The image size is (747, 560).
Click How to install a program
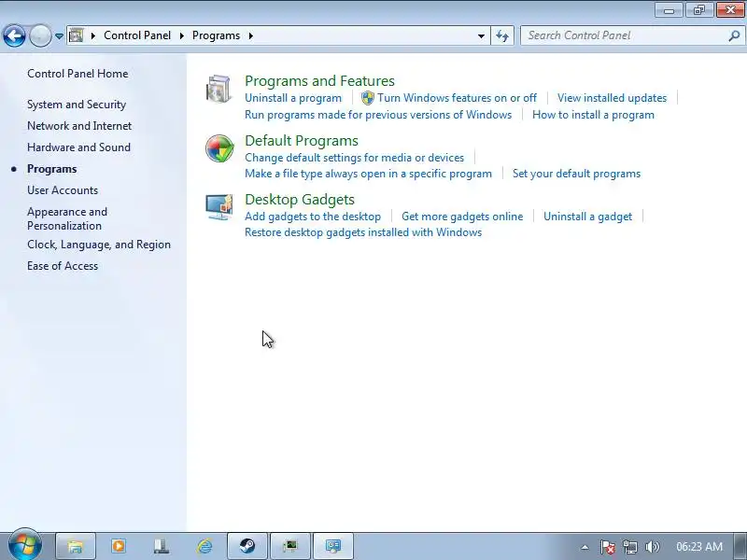coord(593,115)
